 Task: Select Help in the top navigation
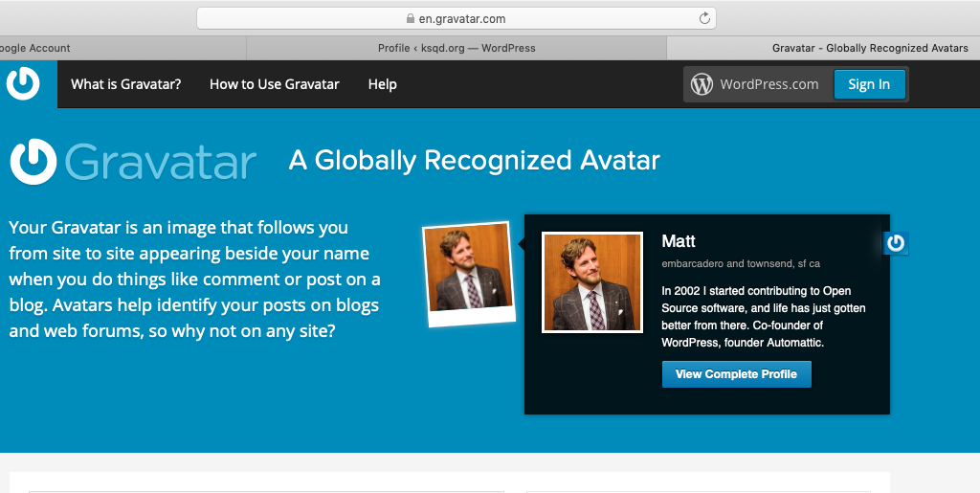point(382,84)
